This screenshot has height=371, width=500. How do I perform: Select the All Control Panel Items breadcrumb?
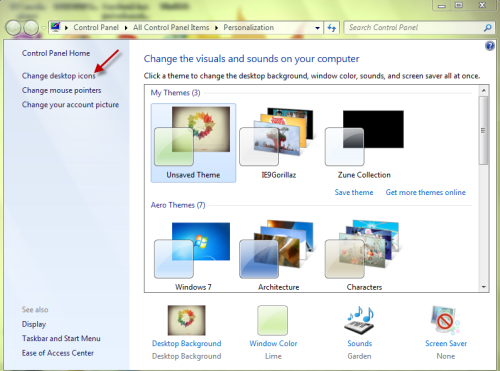(x=171, y=27)
